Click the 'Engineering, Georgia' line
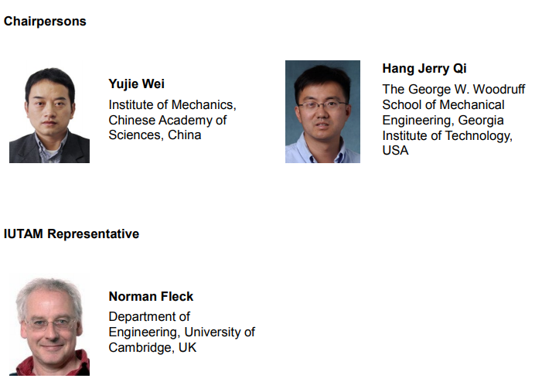The height and width of the screenshot is (392, 542). (x=443, y=121)
